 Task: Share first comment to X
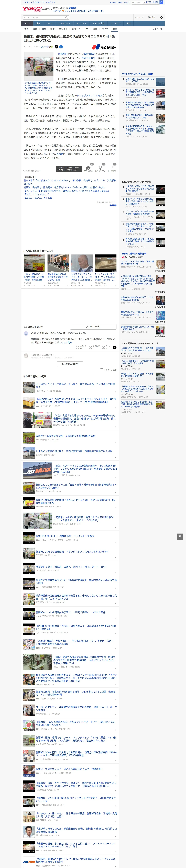click(x=115, y=347)
